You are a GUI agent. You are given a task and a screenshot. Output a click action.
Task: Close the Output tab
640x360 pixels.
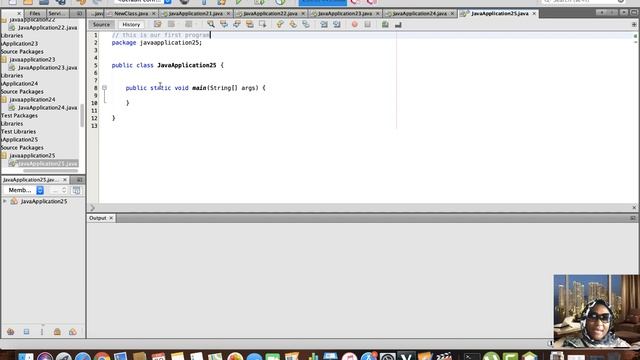111,218
